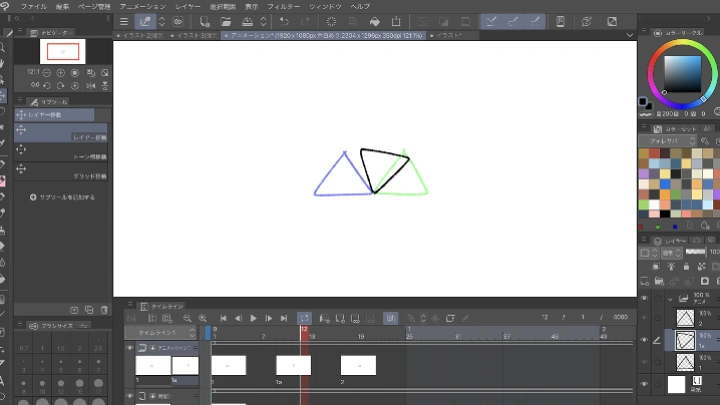Go to the first frame in timeline
The width and height of the screenshot is (720, 405).
[x=223, y=318]
